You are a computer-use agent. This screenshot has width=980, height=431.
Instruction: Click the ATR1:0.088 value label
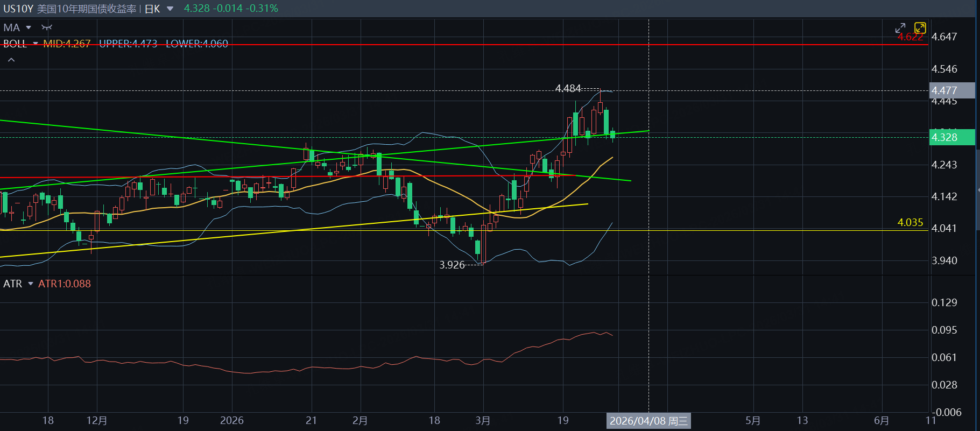(x=65, y=284)
